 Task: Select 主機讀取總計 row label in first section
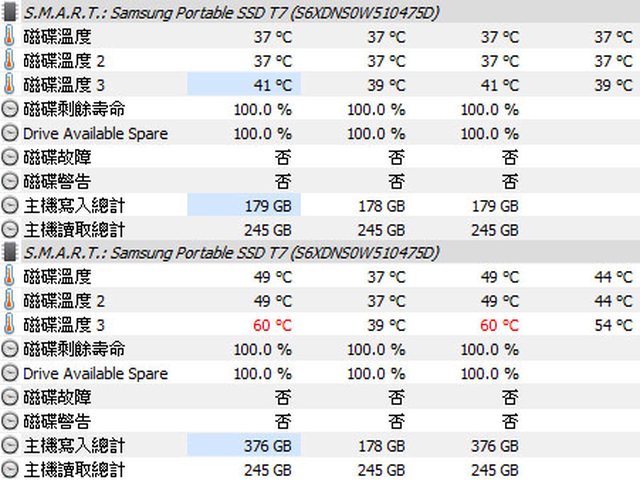click(74, 229)
